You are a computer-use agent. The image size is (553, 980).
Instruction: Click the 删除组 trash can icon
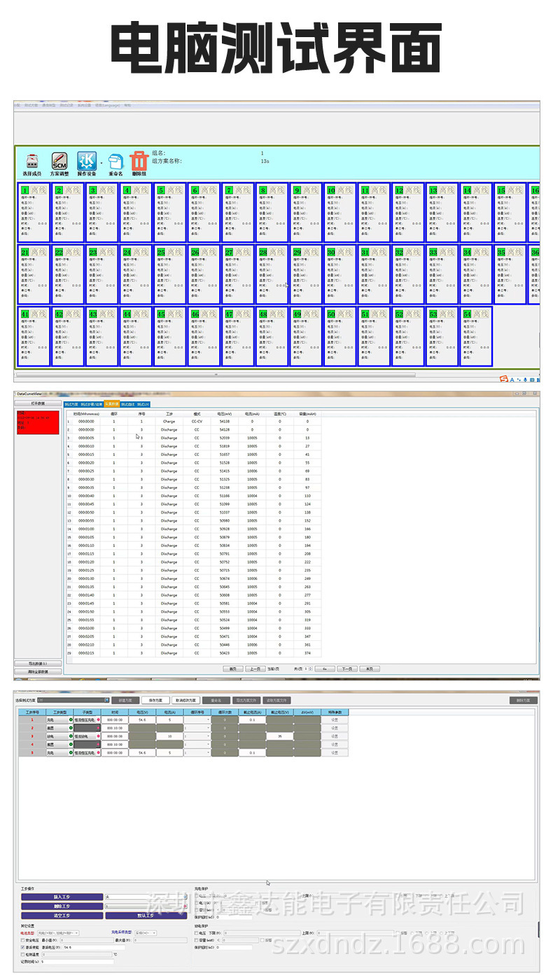pos(139,160)
